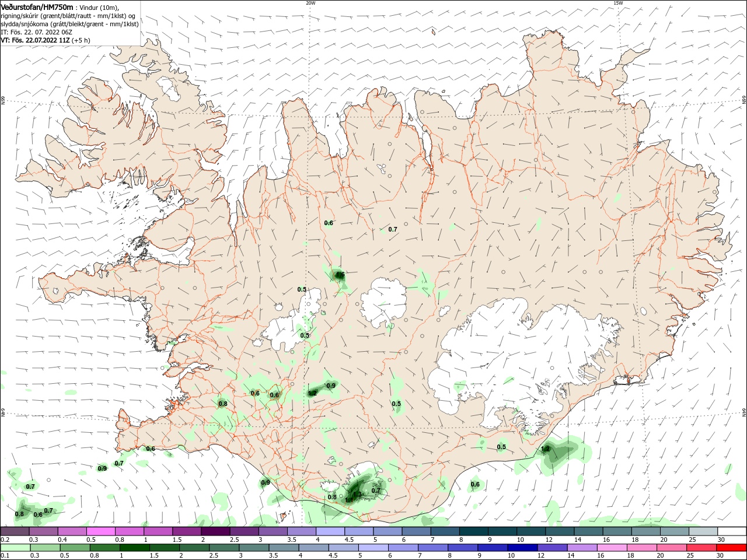Pick the navy blue swatch labeled 10 on rain scale
Viewport: 747px width, 560px height.
[523, 548]
